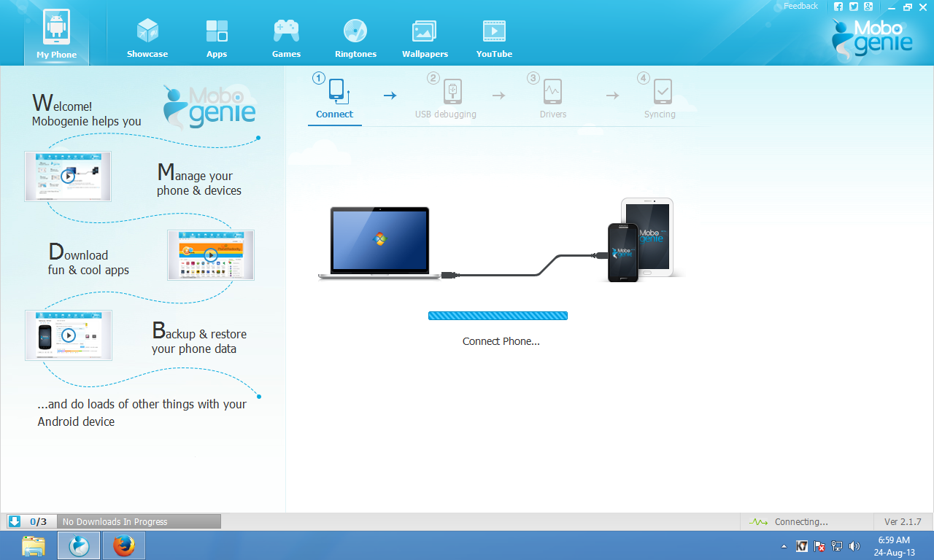Open the Google Plus icon
Screen dimensions: 934x560
(868, 7)
